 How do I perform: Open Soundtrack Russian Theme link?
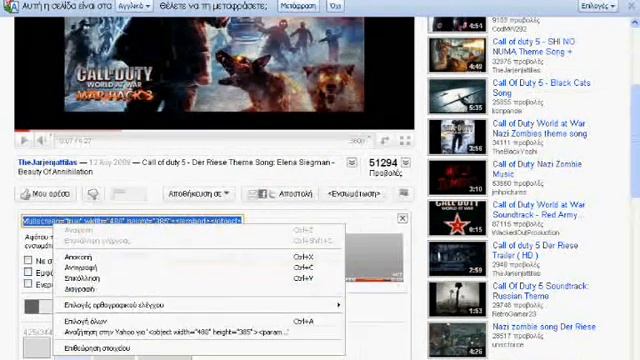(540, 291)
